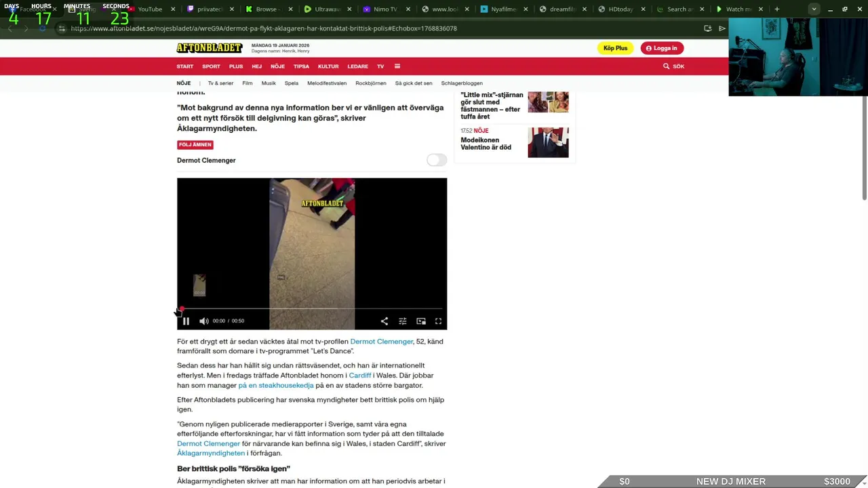
Task: Enter fullscreen on the video player
Action: (x=438, y=321)
